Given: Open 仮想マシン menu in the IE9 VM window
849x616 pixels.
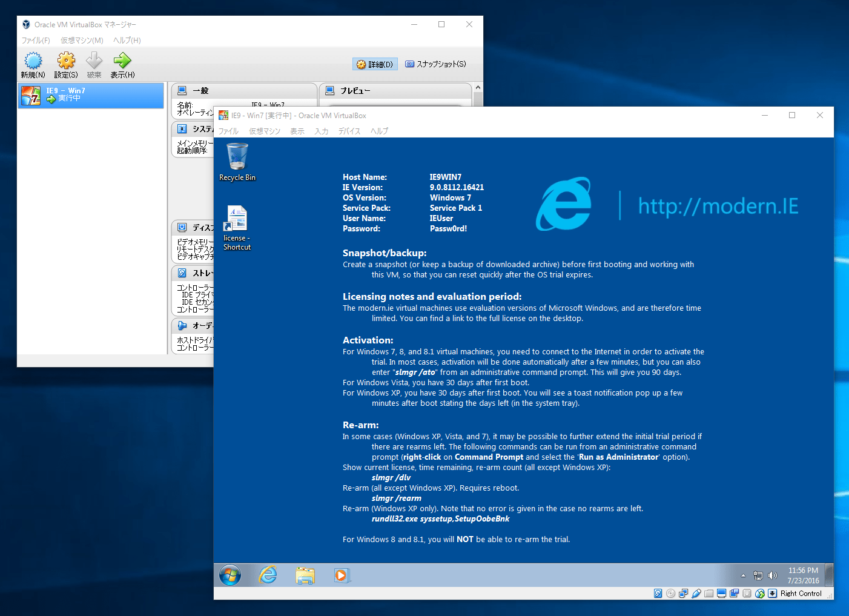Looking at the screenshot, I should click(x=265, y=131).
